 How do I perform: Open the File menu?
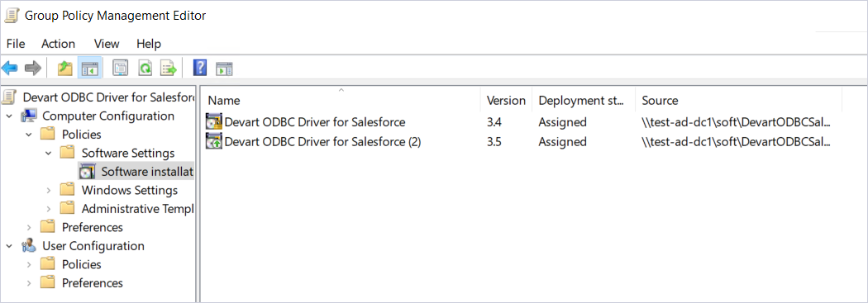point(16,44)
